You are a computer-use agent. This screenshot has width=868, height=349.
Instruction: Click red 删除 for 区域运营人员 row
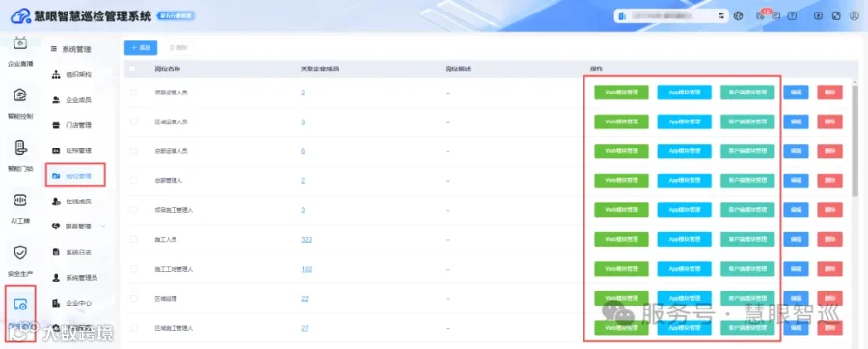click(829, 121)
